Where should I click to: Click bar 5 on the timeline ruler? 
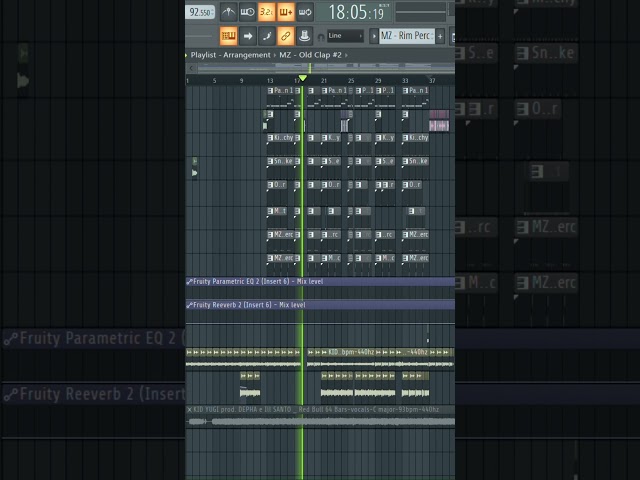point(214,81)
